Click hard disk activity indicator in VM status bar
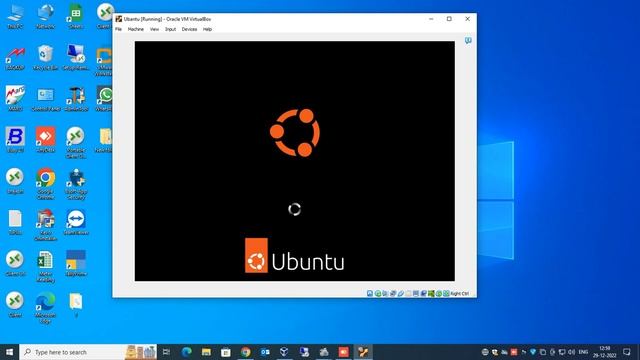Image resolution: width=640 pixels, height=360 pixels. click(370, 293)
